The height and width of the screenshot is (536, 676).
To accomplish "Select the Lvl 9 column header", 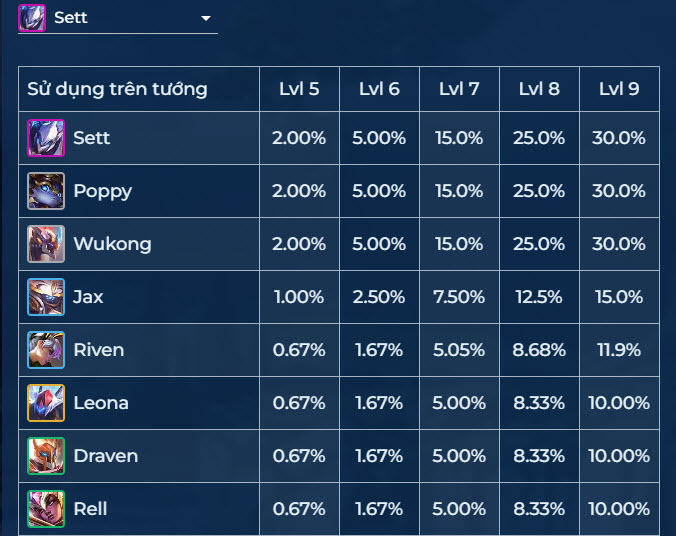I will pyautogui.click(x=619, y=89).
